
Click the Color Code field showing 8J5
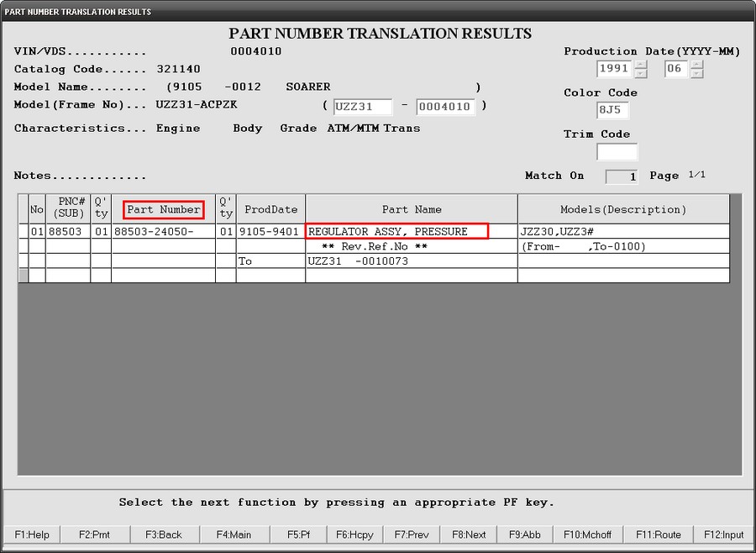pyautogui.click(x=613, y=110)
